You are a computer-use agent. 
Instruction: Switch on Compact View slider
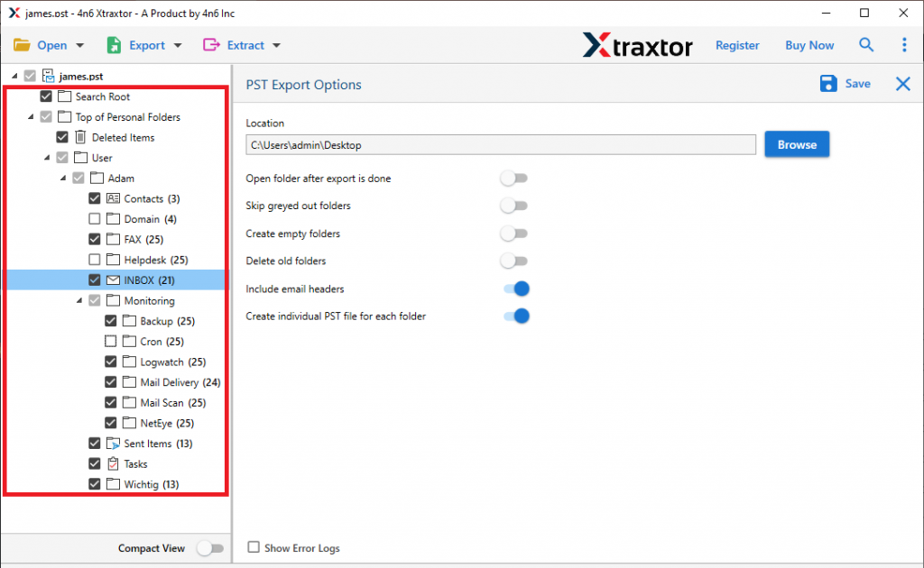(211, 547)
